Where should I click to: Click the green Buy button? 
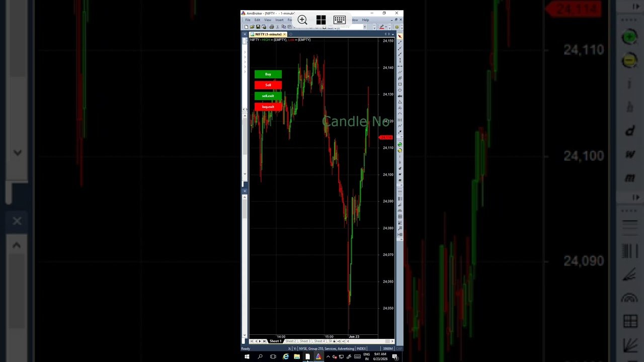[x=268, y=74]
